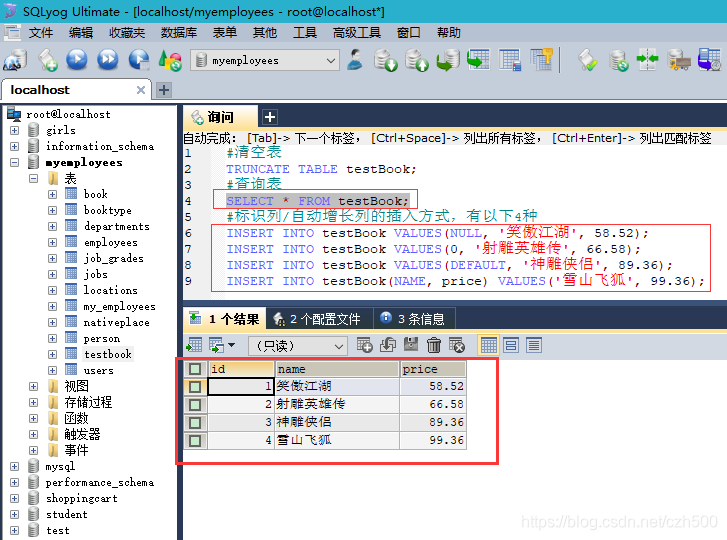This screenshot has width=727, height=540.
Task: Save result changes with floppy icon
Action: [411, 345]
